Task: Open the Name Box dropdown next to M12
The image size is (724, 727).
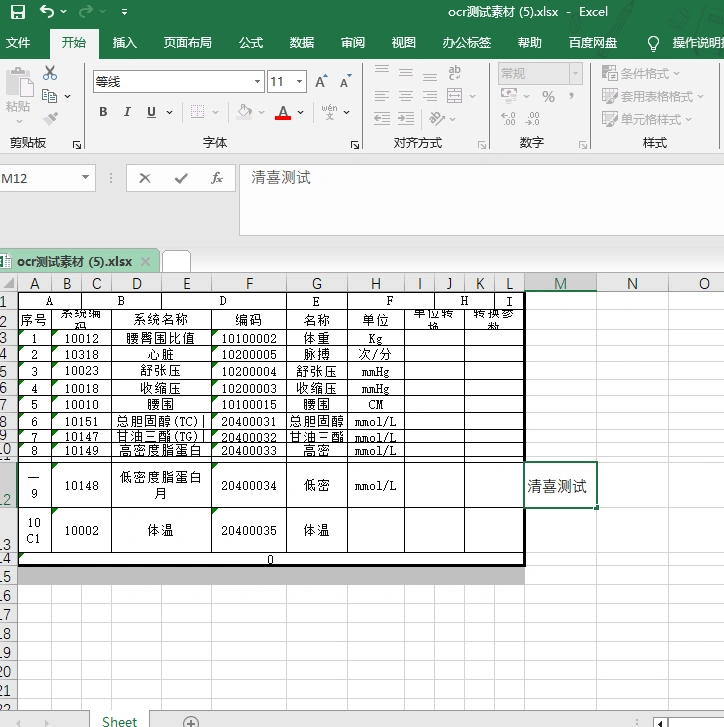Action: point(85,178)
